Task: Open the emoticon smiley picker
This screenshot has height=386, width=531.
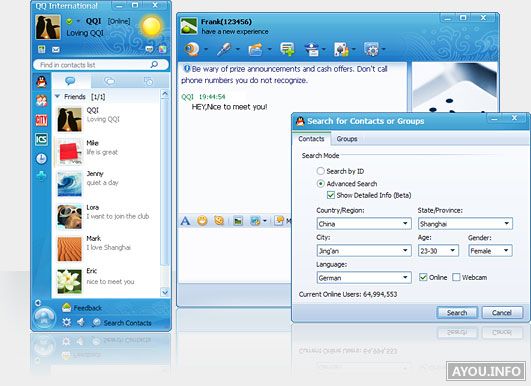Action: coord(202,221)
